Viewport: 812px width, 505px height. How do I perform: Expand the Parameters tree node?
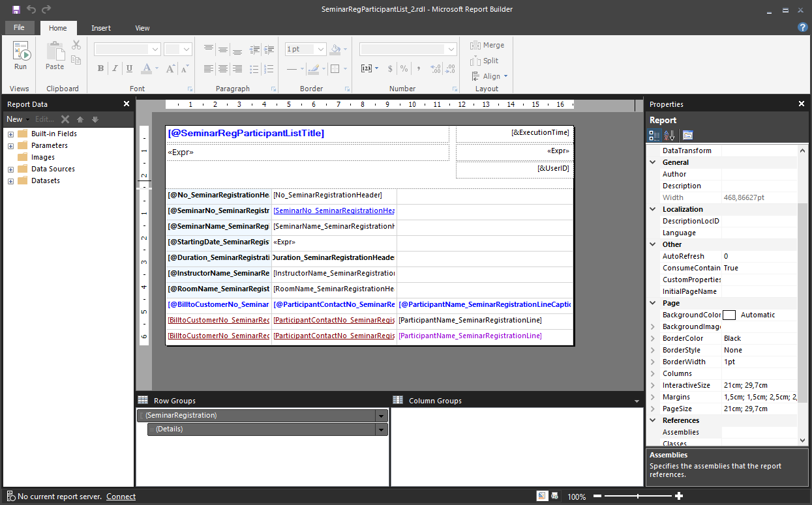[x=10, y=146]
